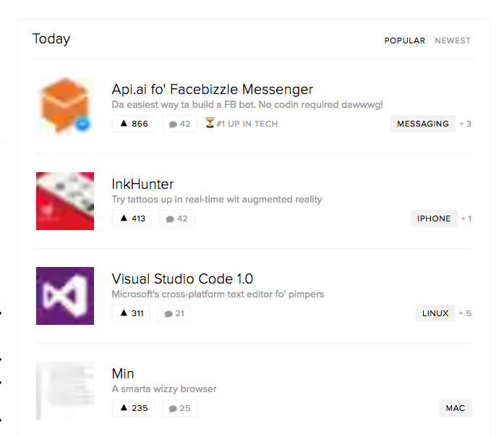The image size is (504, 437).
Task: Click 'Try tattoos up in real-time' tagline
Action: point(217,200)
